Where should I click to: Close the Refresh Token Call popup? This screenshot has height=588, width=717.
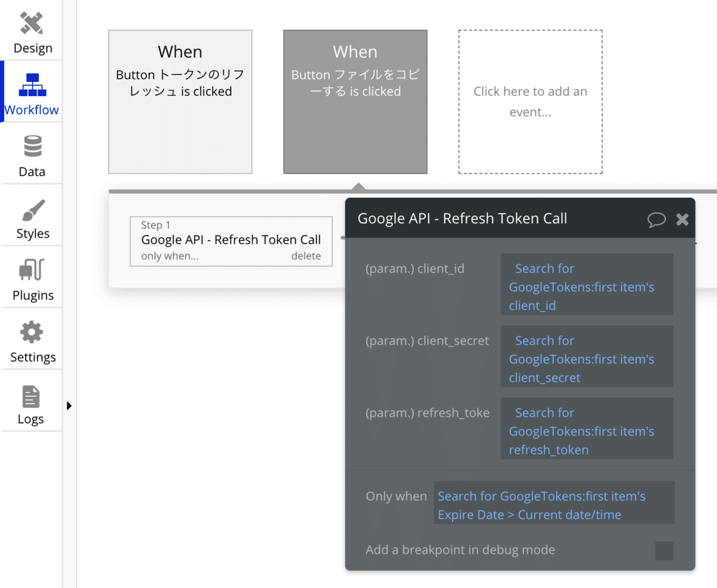pyautogui.click(x=682, y=219)
